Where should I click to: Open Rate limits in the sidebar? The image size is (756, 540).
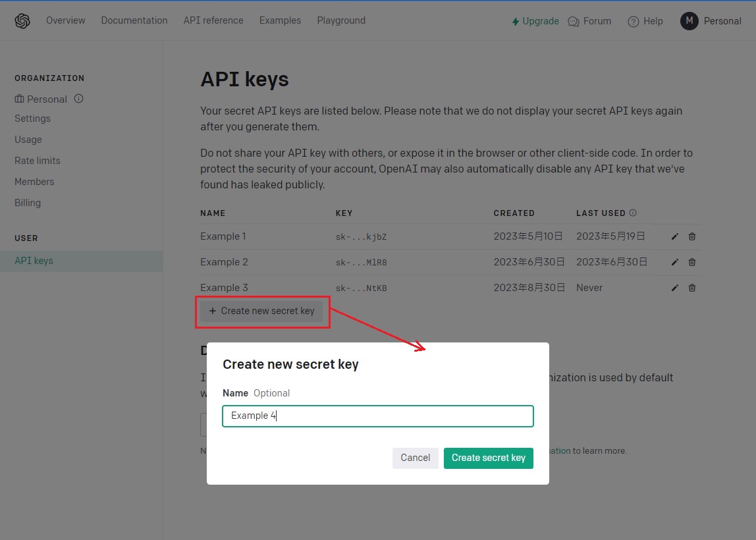coord(37,161)
